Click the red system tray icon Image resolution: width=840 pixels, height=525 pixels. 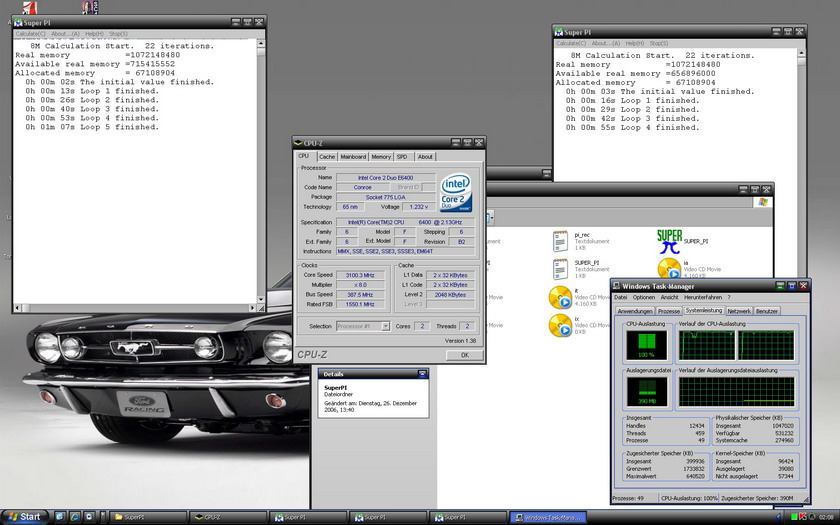coord(803,517)
